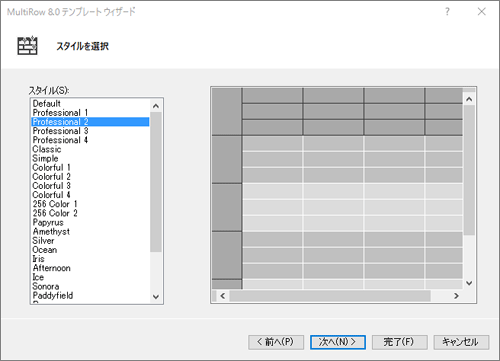
Task: Click the style list scroll-down arrow
Action: [156, 297]
